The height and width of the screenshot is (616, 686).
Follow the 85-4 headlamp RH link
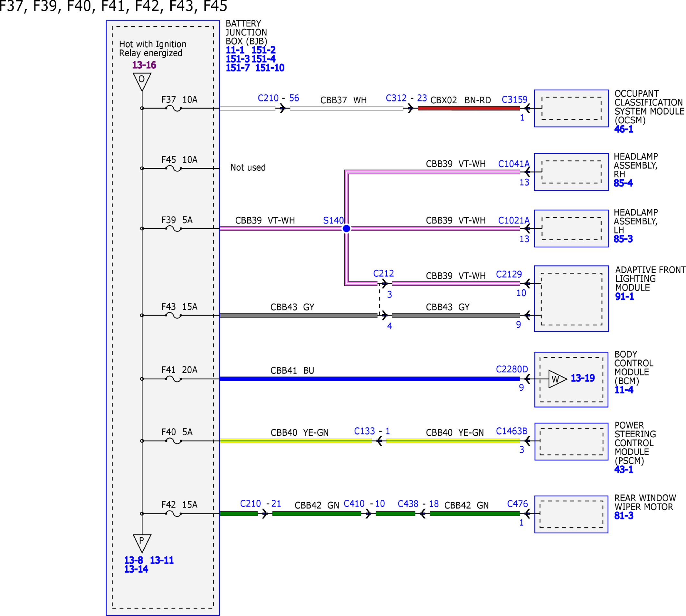(x=623, y=183)
